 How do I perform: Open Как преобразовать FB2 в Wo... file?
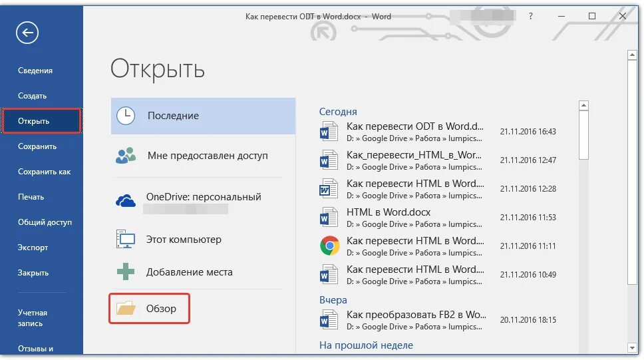438,319
